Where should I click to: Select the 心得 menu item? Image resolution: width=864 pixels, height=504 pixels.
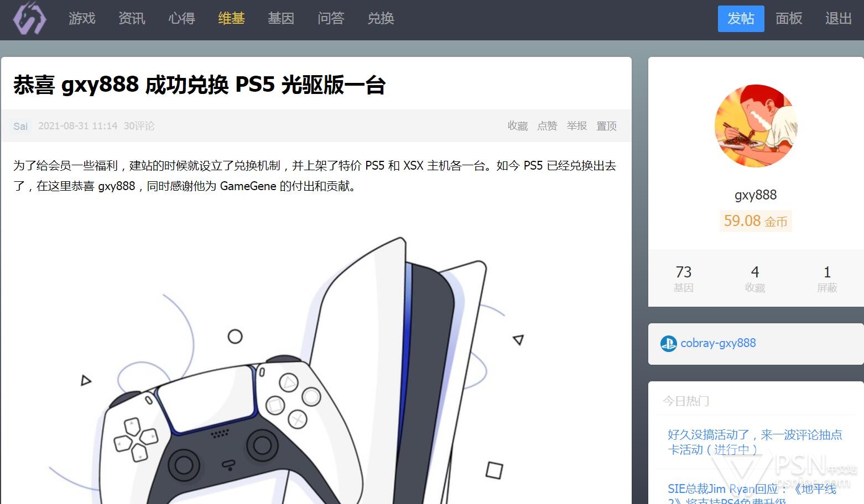pyautogui.click(x=181, y=19)
